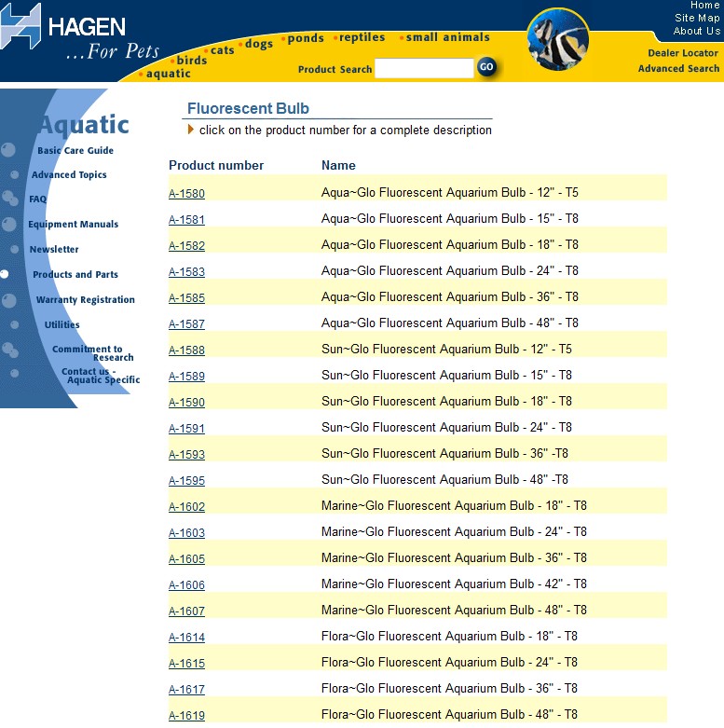Open the FAQ sidebar link
This screenshot has height=728, width=724.
pos(37,199)
